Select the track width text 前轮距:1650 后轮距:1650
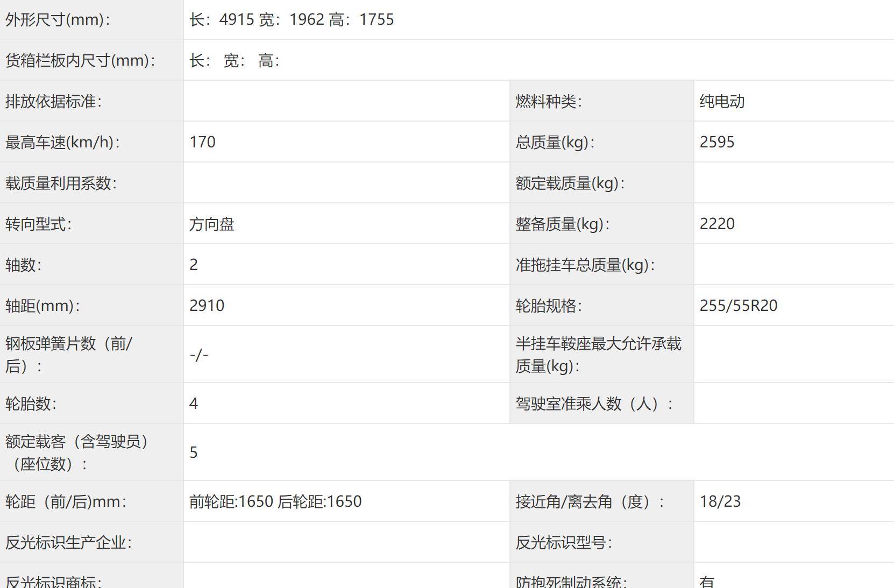The width and height of the screenshot is (894, 588). tap(276, 501)
